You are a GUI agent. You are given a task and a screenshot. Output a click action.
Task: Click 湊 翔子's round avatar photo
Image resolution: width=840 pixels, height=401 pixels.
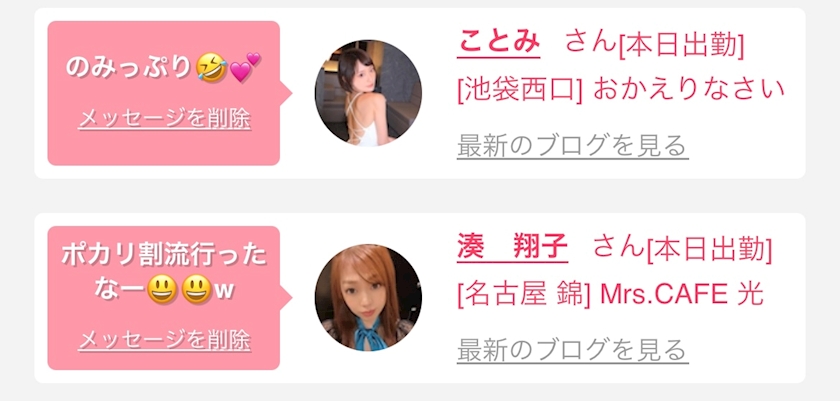click(x=368, y=298)
